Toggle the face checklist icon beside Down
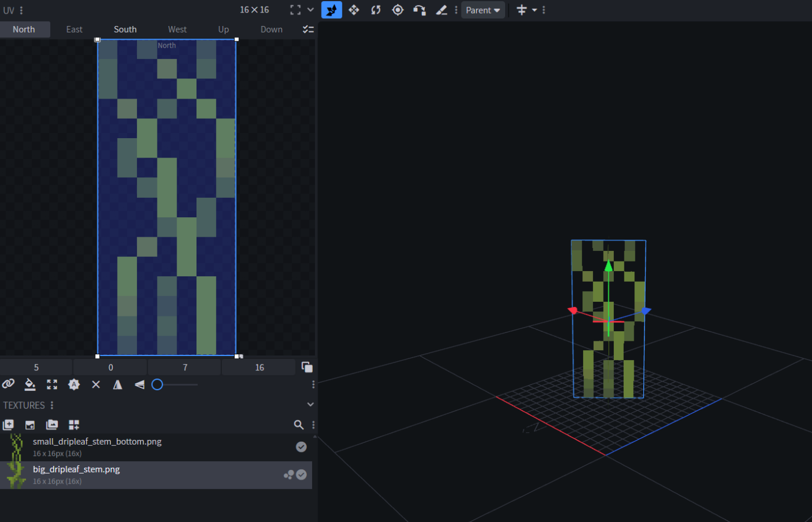 pyautogui.click(x=308, y=30)
